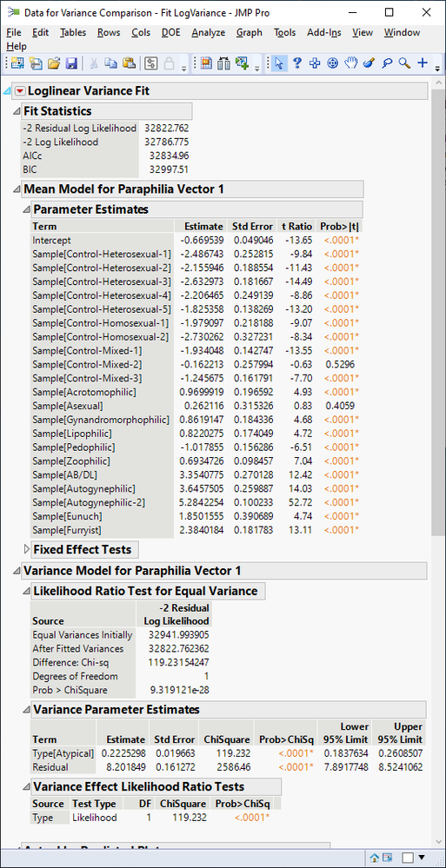Open the Add-Ins menu
Viewport: 446px width, 868px height.
pyautogui.click(x=324, y=33)
